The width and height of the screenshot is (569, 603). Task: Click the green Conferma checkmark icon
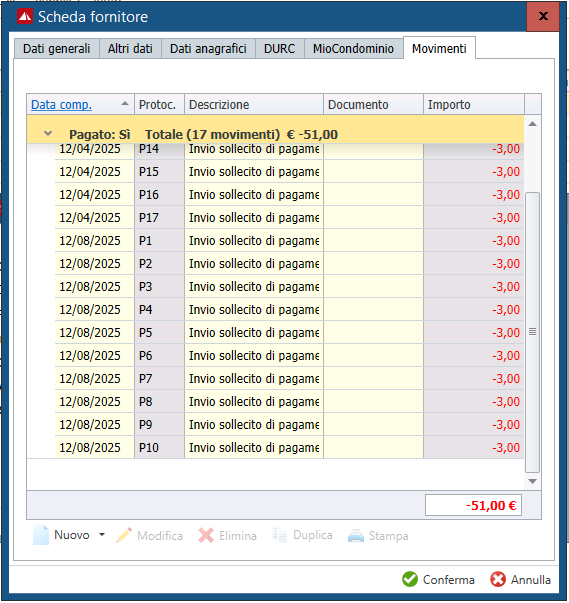tap(410, 579)
